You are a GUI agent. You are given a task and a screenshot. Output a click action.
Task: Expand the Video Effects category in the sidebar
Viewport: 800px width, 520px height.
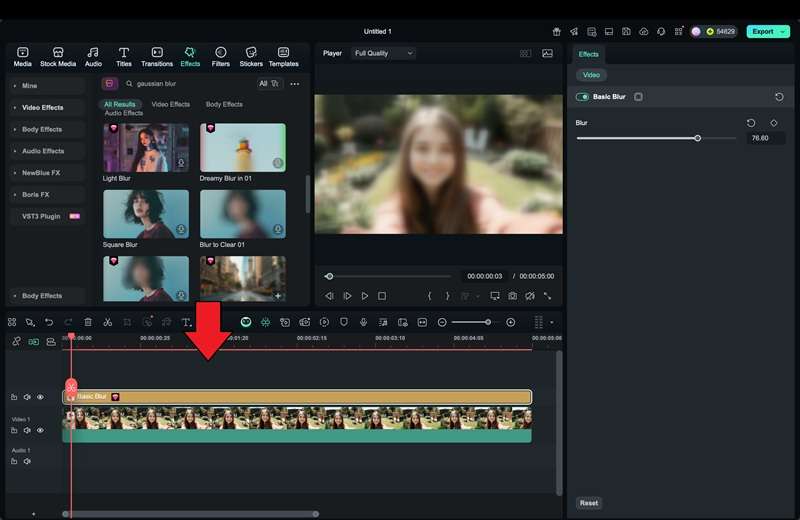pos(43,108)
